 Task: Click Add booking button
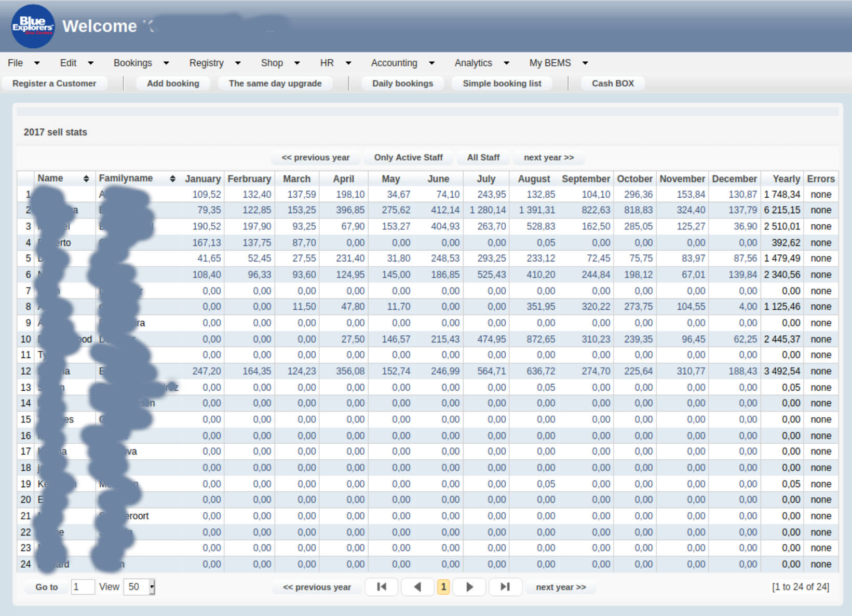tap(173, 84)
